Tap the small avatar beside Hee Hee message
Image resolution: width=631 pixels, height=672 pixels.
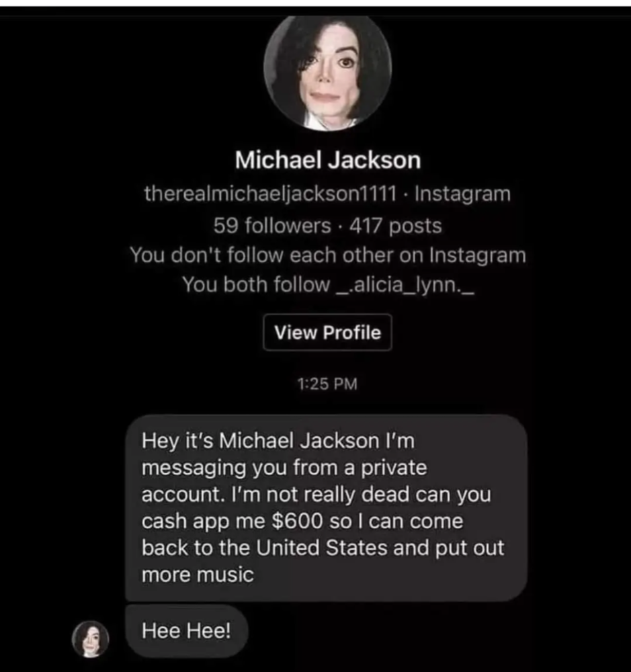coord(91,639)
